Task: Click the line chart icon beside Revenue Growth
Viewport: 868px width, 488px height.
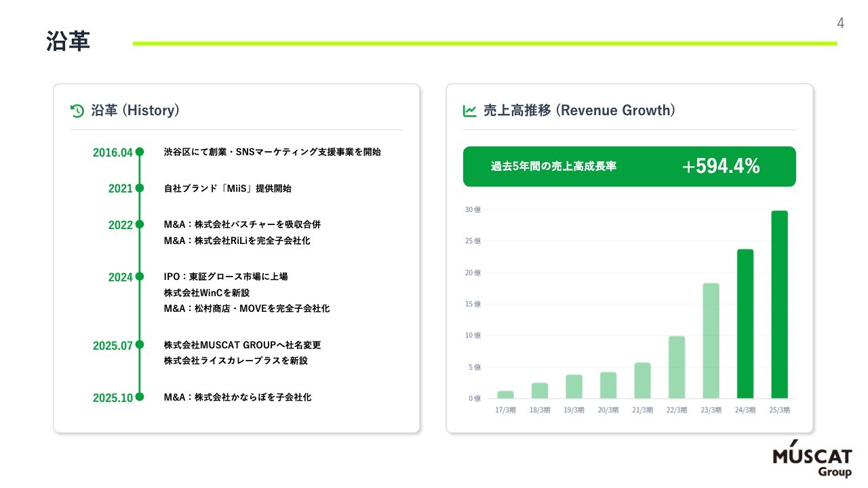Action: 469,110
